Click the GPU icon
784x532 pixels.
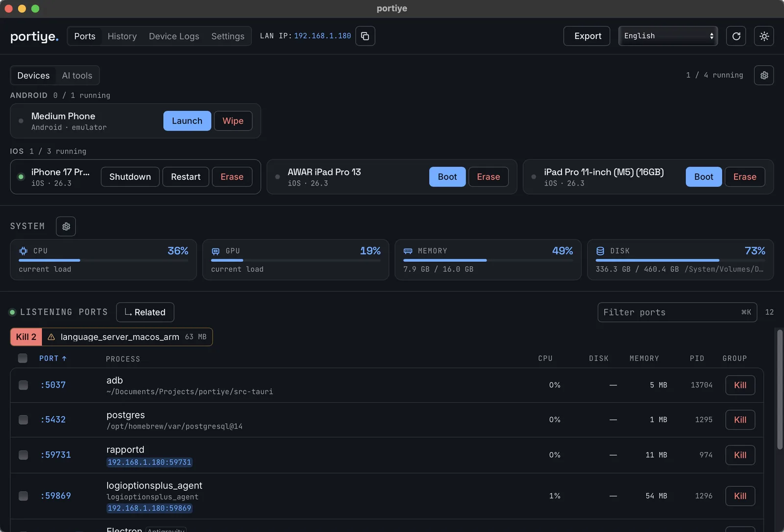[x=216, y=251]
